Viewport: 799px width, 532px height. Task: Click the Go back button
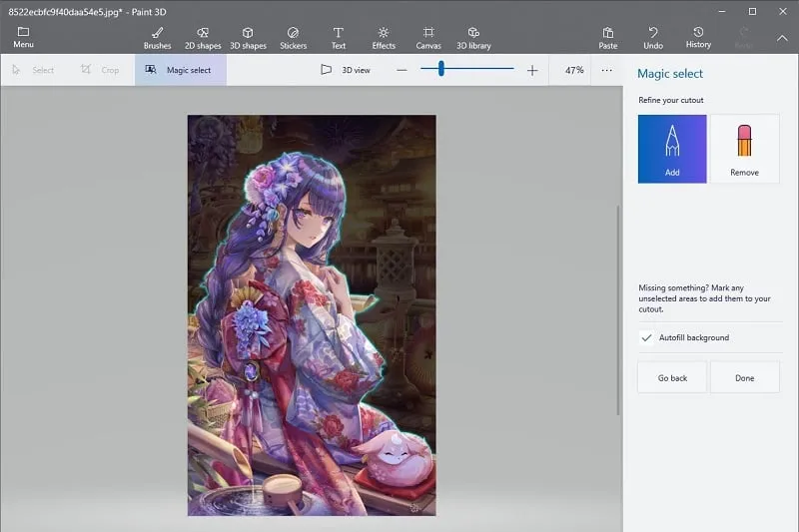(672, 378)
